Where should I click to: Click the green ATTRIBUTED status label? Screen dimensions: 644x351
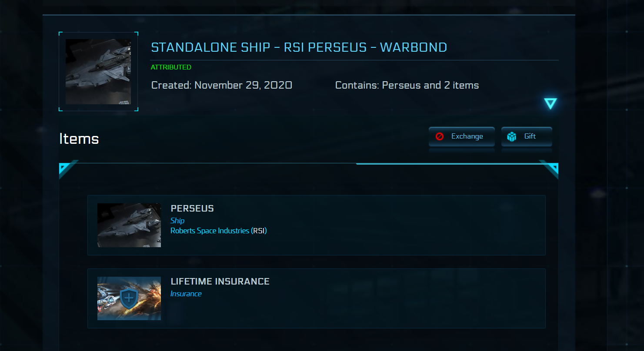[x=171, y=67]
